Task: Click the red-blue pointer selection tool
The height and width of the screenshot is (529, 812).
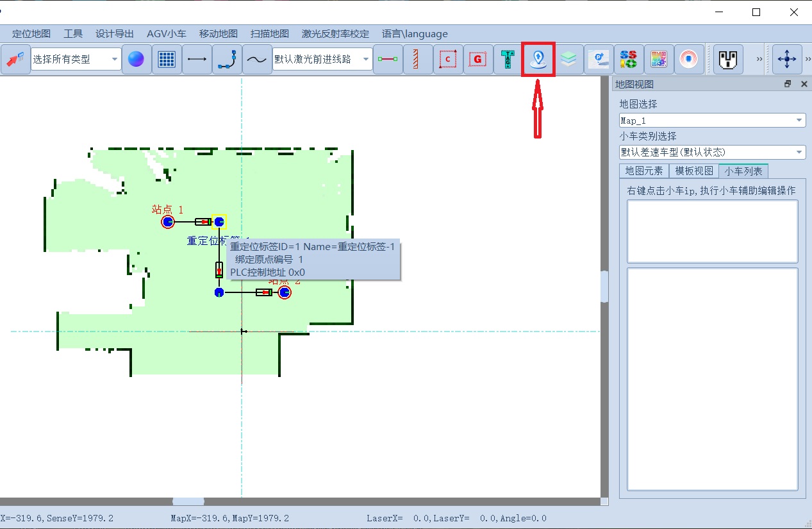Action: (15, 60)
